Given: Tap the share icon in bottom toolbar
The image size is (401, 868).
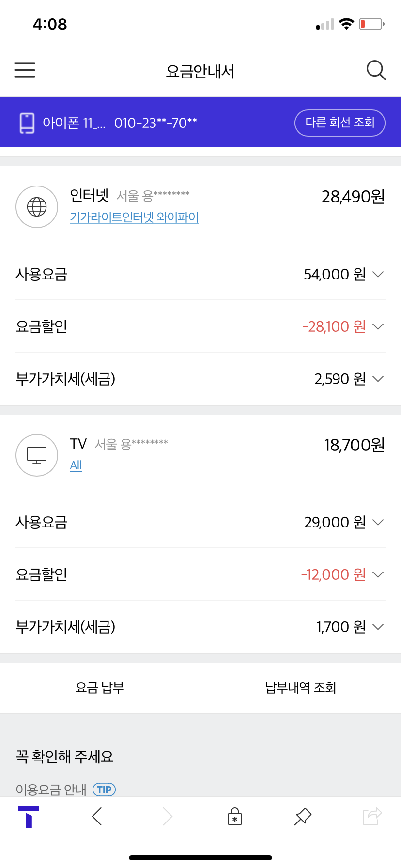Looking at the screenshot, I should click(x=372, y=817).
